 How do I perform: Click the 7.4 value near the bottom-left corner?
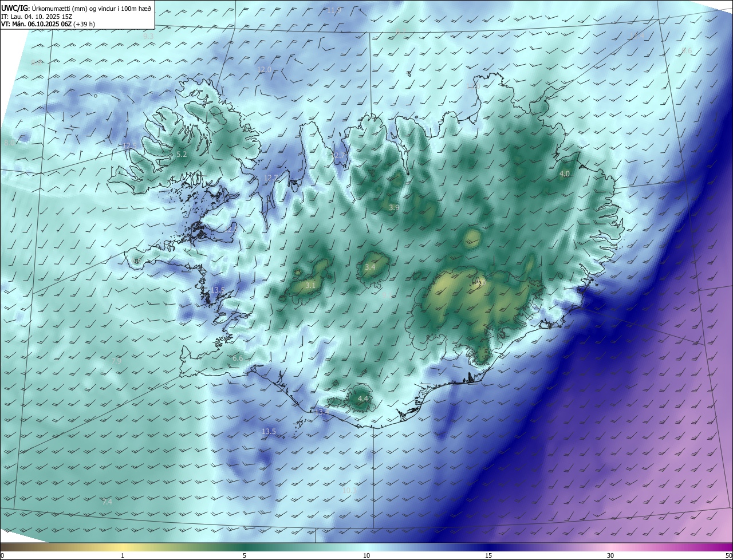[x=107, y=502]
